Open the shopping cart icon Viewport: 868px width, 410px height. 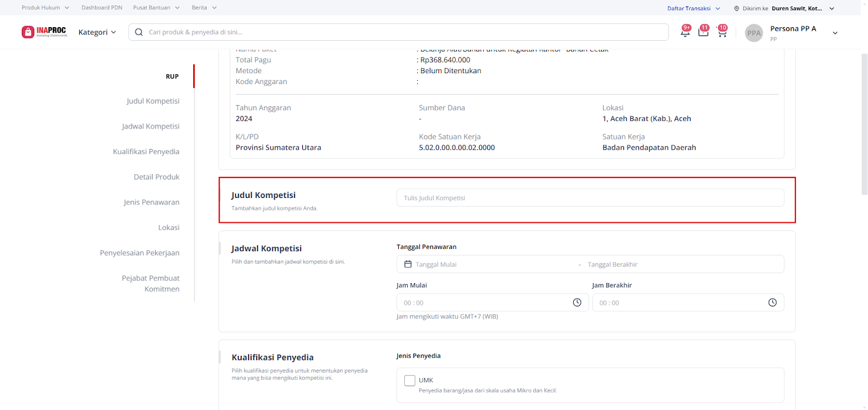[722, 33]
